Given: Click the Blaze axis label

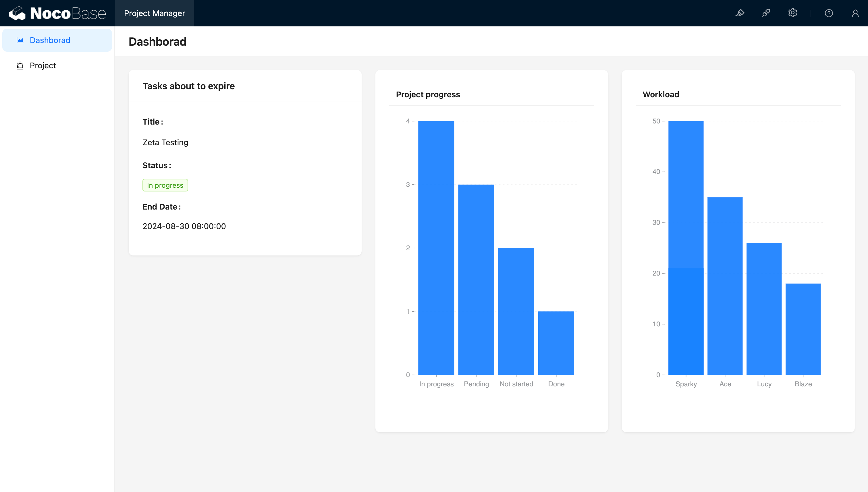Looking at the screenshot, I should coord(803,384).
